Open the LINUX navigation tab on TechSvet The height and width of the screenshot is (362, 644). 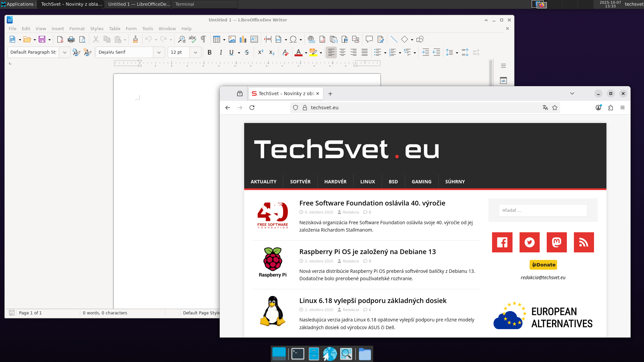(x=367, y=182)
